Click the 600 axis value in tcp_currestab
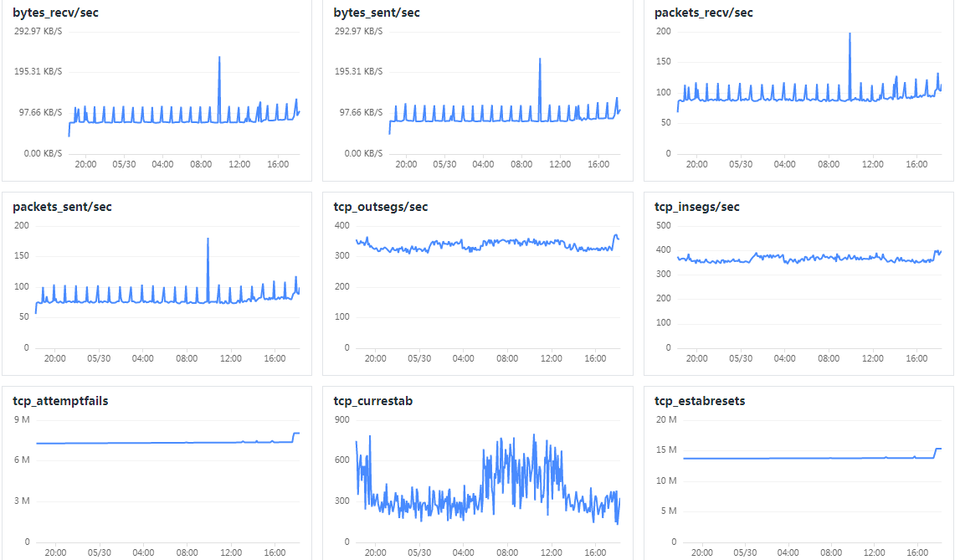This screenshot has width=960, height=560. (x=342, y=460)
